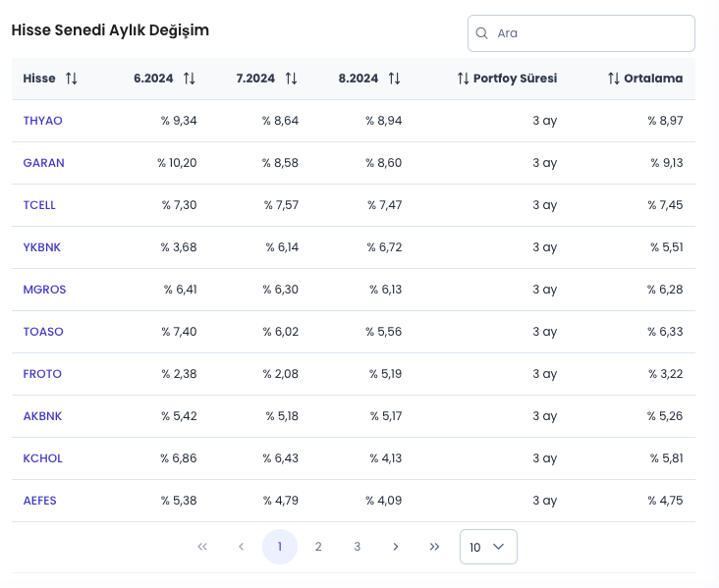
Task: Go to previous page arrow
Action: [242, 547]
